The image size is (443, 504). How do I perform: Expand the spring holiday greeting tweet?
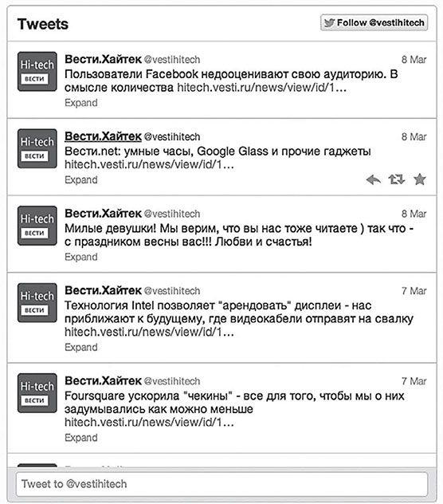(81, 257)
